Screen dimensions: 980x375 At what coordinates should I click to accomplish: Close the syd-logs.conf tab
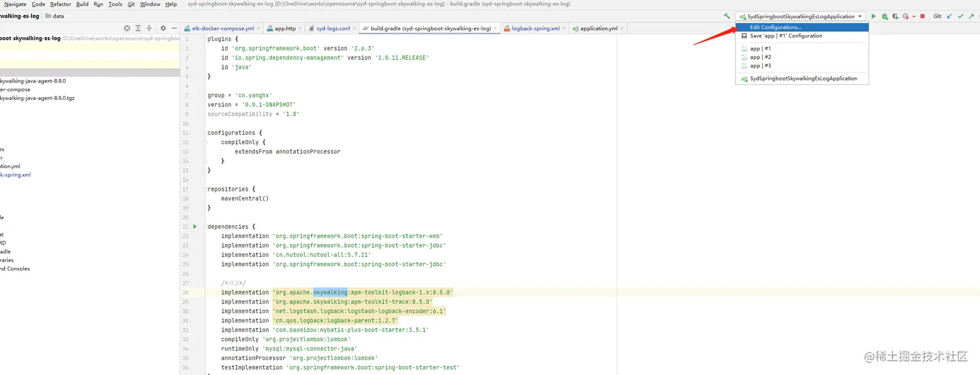coord(354,29)
